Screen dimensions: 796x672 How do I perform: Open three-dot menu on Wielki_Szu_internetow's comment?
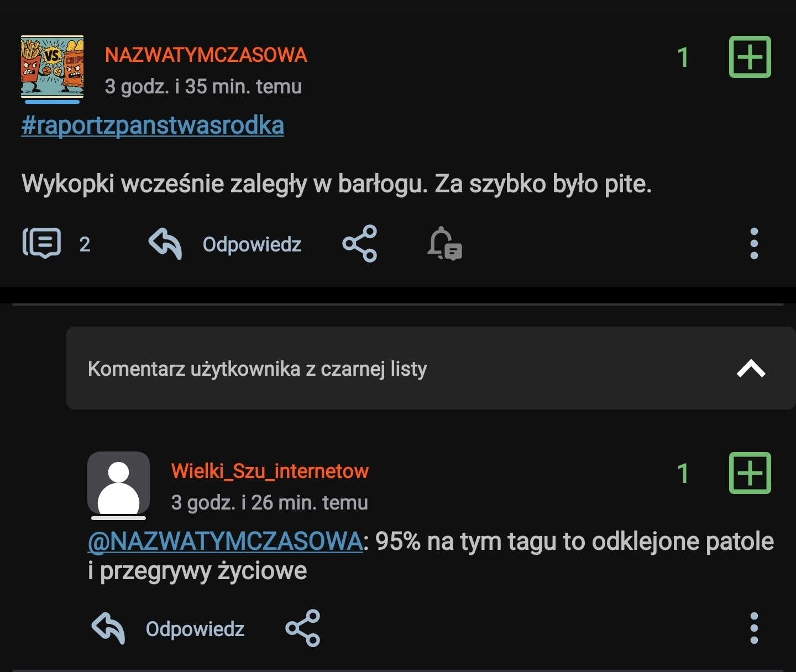[x=754, y=628]
